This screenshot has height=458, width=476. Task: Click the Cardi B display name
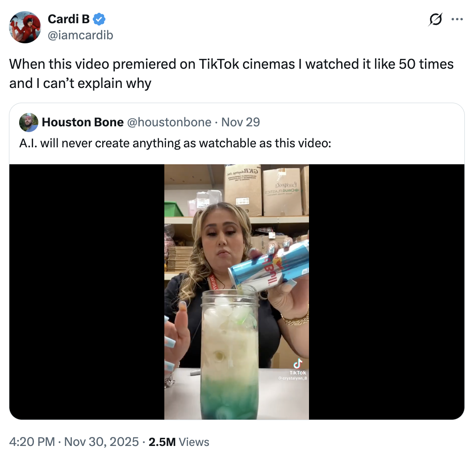click(x=68, y=19)
